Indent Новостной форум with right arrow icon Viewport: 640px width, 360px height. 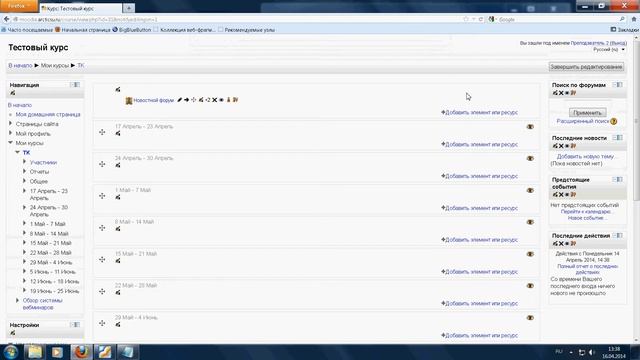pyautogui.click(x=187, y=100)
